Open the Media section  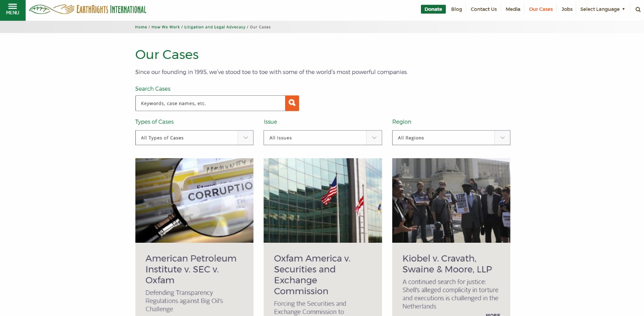pyautogui.click(x=513, y=9)
